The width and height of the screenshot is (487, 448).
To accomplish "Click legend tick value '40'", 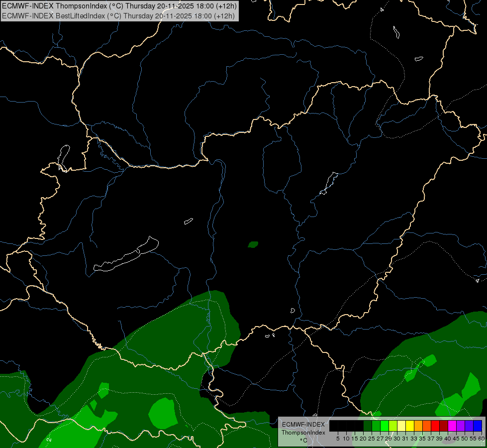I will (448, 439).
